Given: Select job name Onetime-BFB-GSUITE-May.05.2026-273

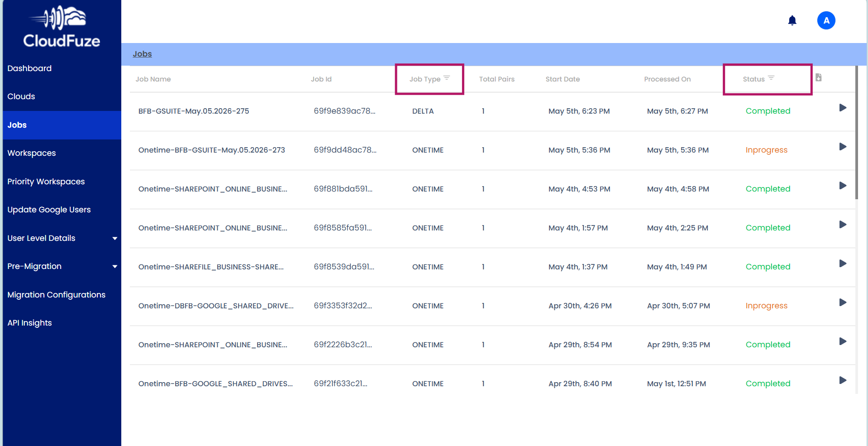Looking at the screenshot, I should point(211,150).
